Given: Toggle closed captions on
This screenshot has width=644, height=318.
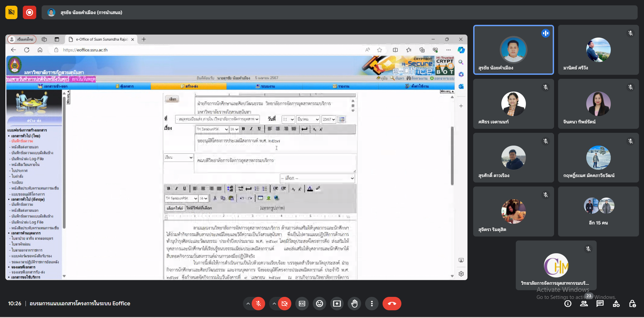Looking at the screenshot, I should pos(302,304).
